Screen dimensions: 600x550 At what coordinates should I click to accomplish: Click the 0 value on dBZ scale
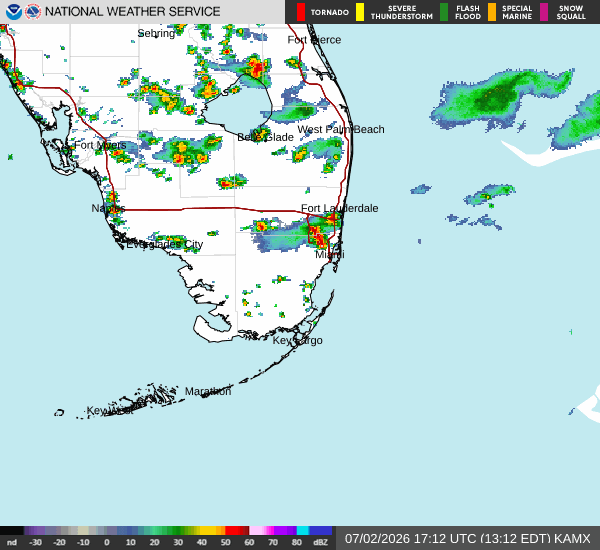107,542
